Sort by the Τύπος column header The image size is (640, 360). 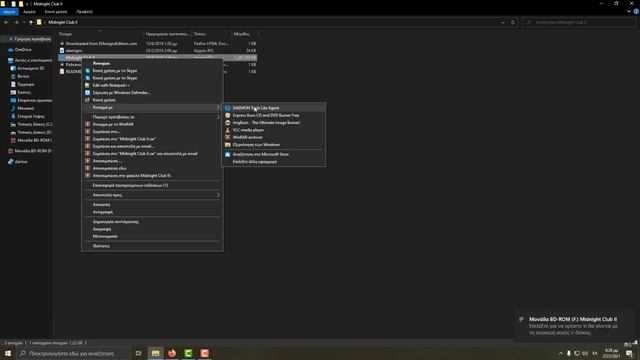(x=211, y=34)
